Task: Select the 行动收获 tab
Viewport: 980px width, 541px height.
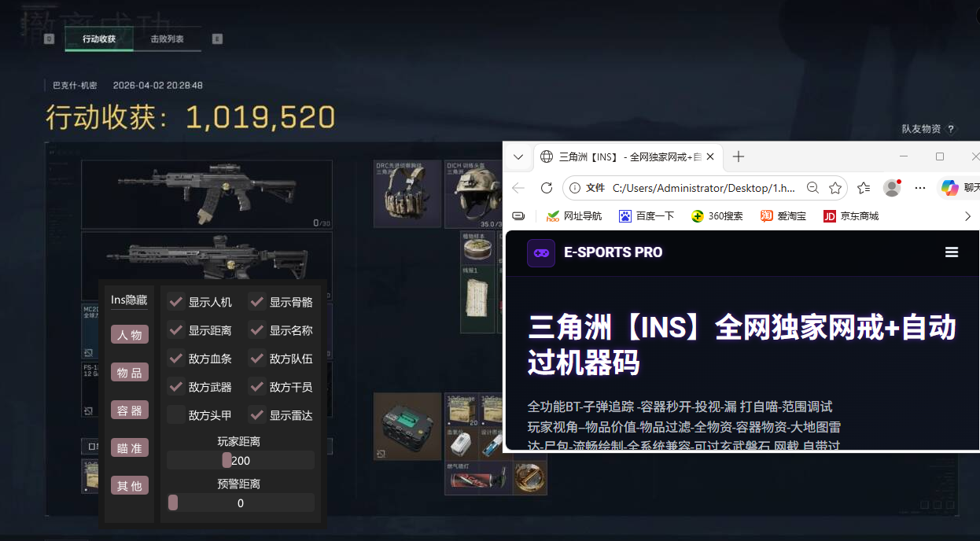Action: coord(99,39)
